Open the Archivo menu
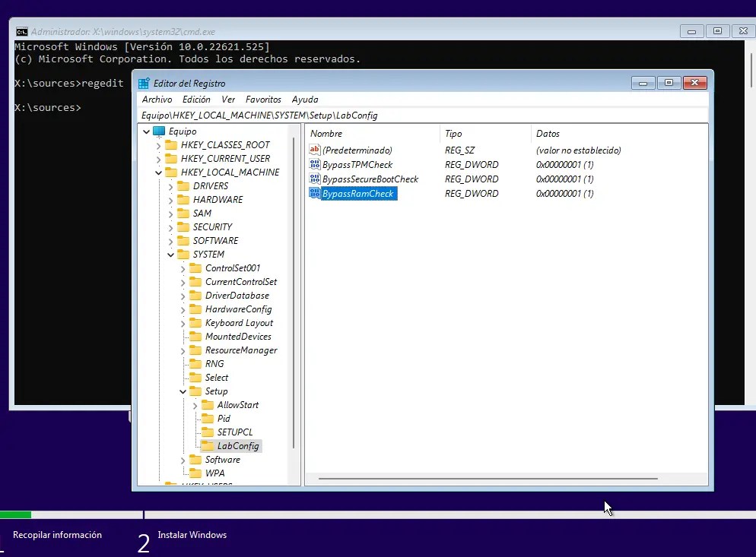The image size is (756, 557). (x=157, y=99)
